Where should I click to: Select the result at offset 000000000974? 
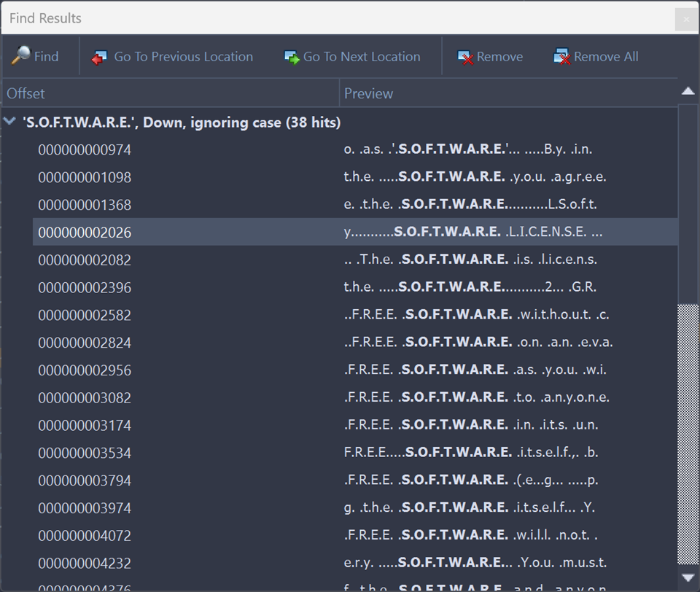(85, 149)
